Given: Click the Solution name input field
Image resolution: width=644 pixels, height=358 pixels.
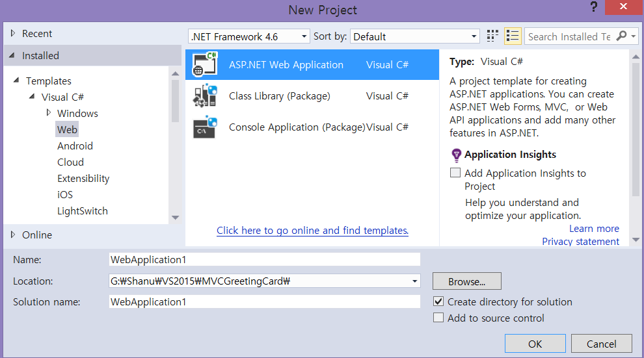Looking at the screenshot, I should tap(265, 302).
